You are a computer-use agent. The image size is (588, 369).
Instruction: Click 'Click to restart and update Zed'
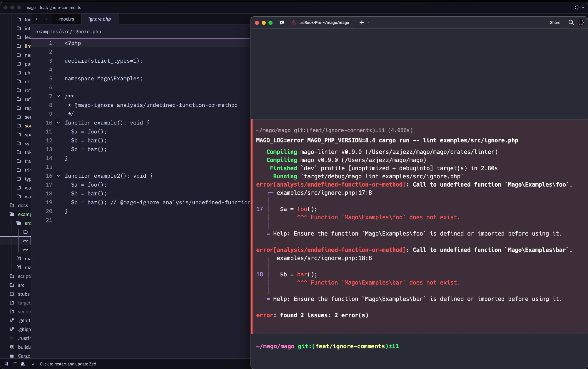pyautogui.click(x=68, y=364)
